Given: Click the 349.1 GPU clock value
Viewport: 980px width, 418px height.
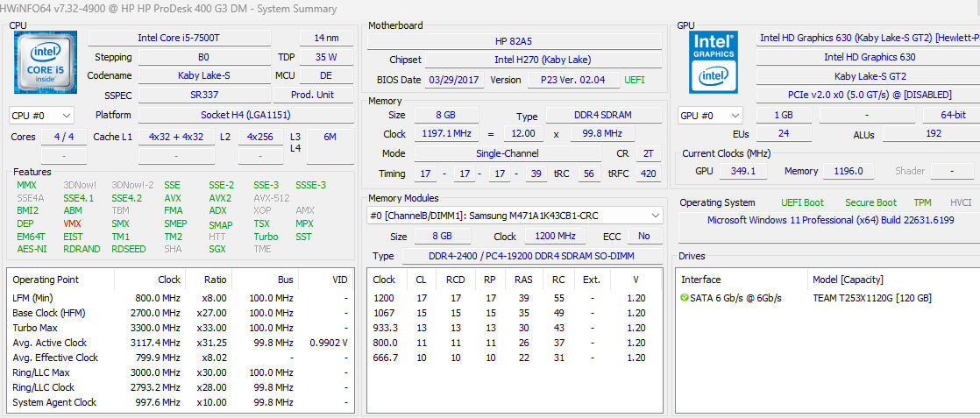Looking at the screenshot, I should tap(742, 171).
